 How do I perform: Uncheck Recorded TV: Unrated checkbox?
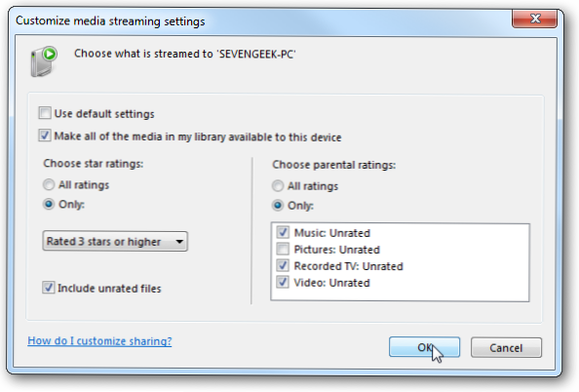pos(283,265)
